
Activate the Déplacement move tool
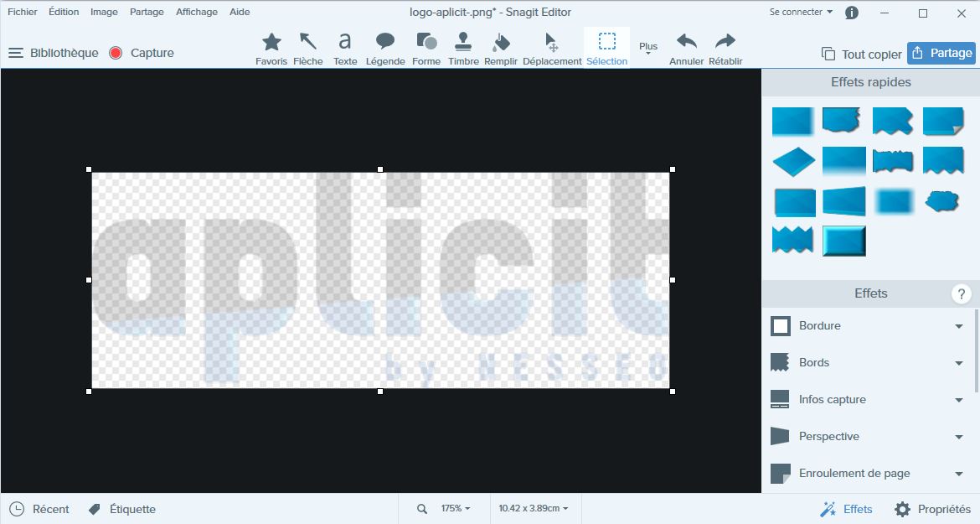(552, 48)
